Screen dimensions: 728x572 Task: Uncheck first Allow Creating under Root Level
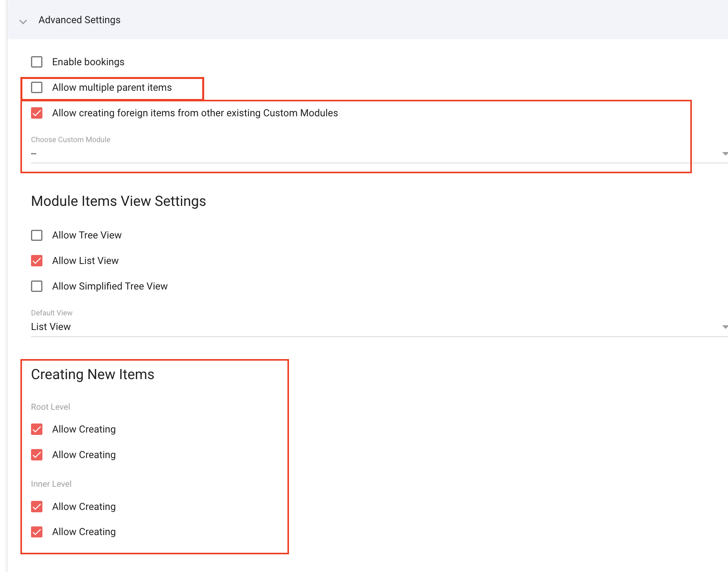(37, 429)
